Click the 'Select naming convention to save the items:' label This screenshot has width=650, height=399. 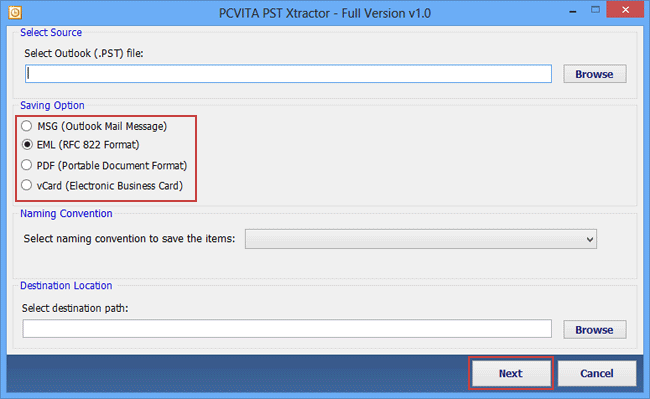[129, 239]
